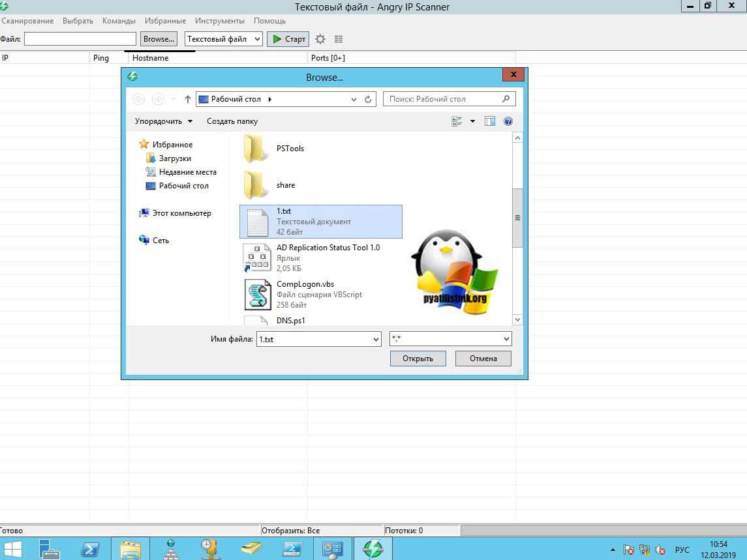Screen dimensions: 747x560
Task: Click the Открыть button
Action: (x=418, y=359)
